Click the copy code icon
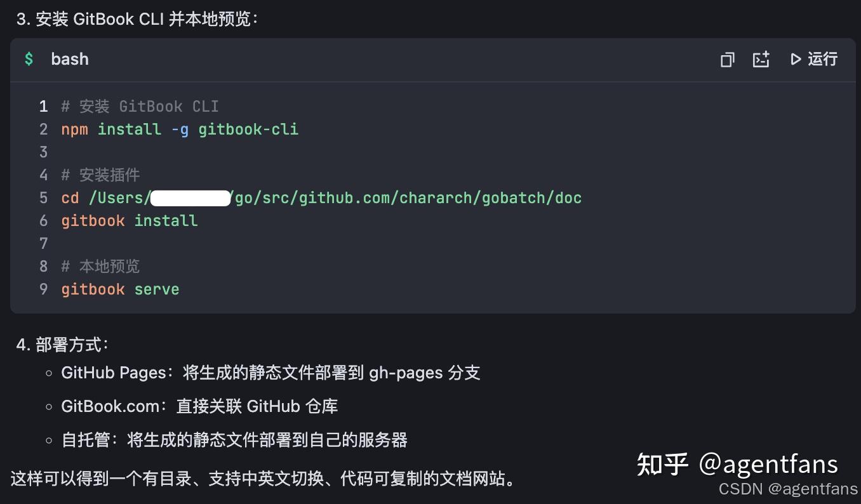 (x=727, y=59)
